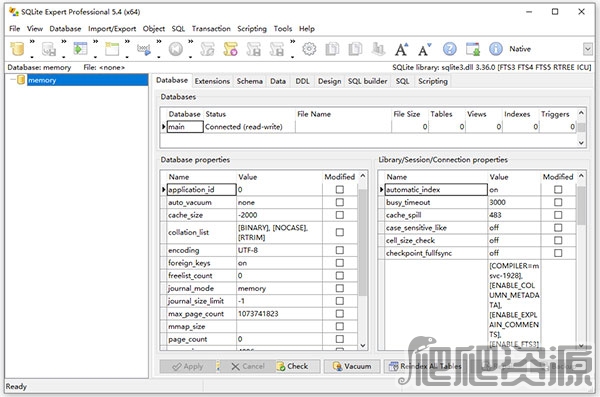Click the journal_mode value 'memory'

pyautogui.click(x=252, y=288)
